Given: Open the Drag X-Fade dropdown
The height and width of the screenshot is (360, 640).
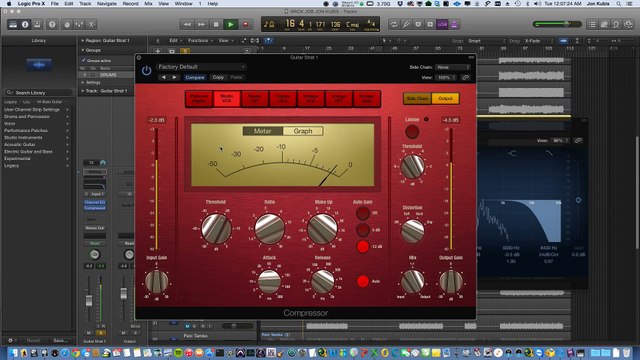Looking at the screenshot, I should tap(538, 41).
